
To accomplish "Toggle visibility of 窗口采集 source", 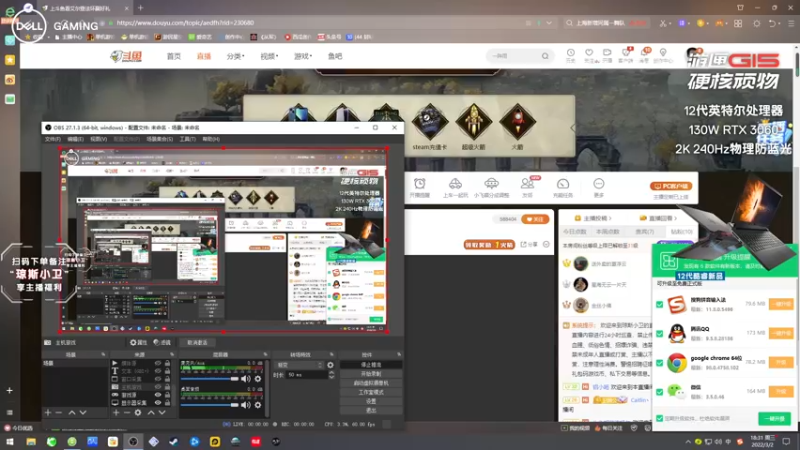I will [x=158, y=379].
